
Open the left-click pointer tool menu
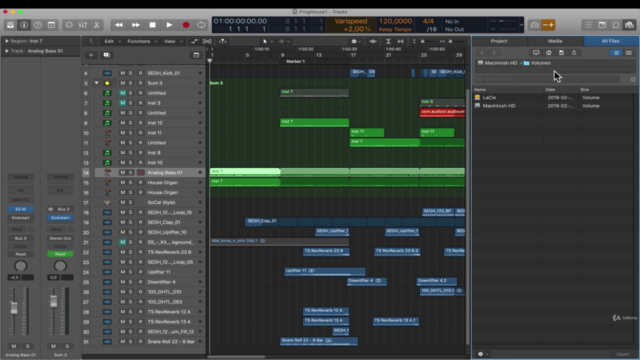click(x=267, y=41)
